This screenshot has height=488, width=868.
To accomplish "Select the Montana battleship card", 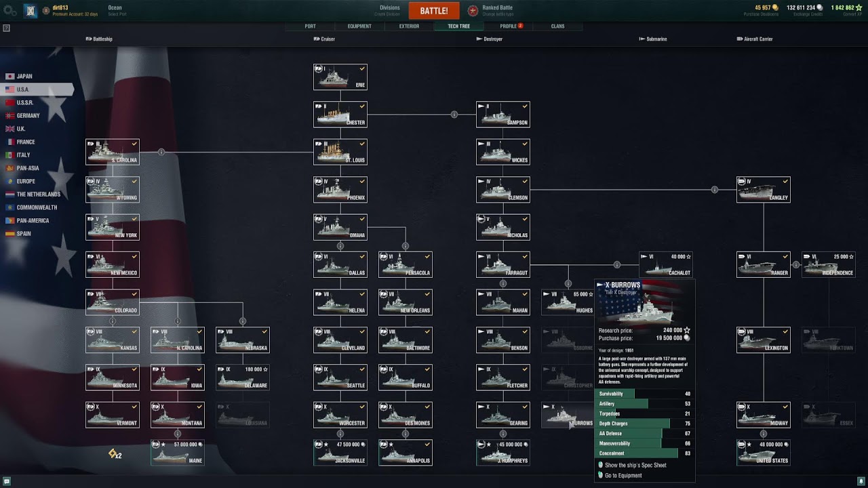I will 178,415.
